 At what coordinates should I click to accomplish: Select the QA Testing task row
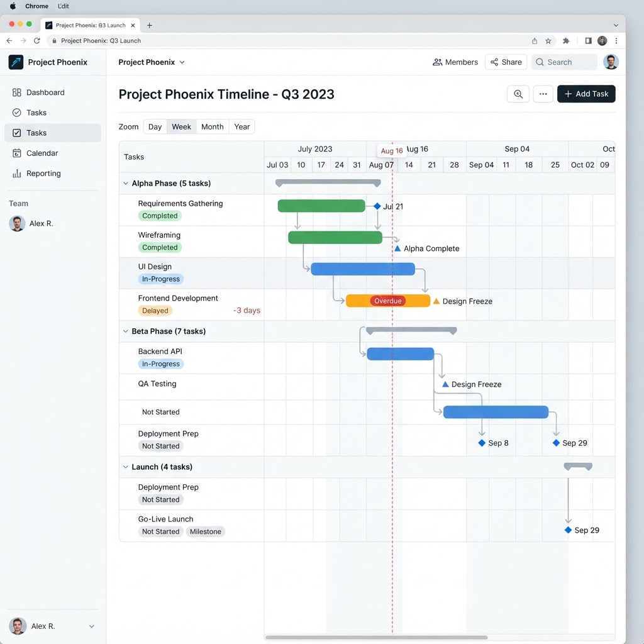[367, 387]
